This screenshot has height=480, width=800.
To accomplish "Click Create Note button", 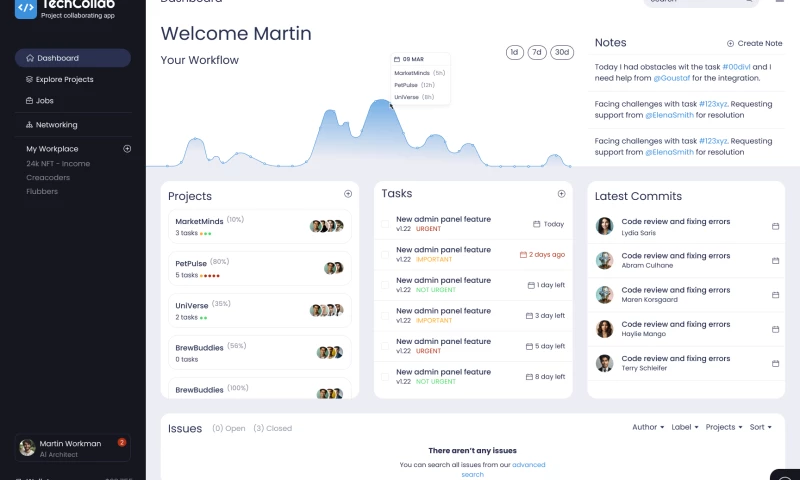I will [x=755, y=43].
